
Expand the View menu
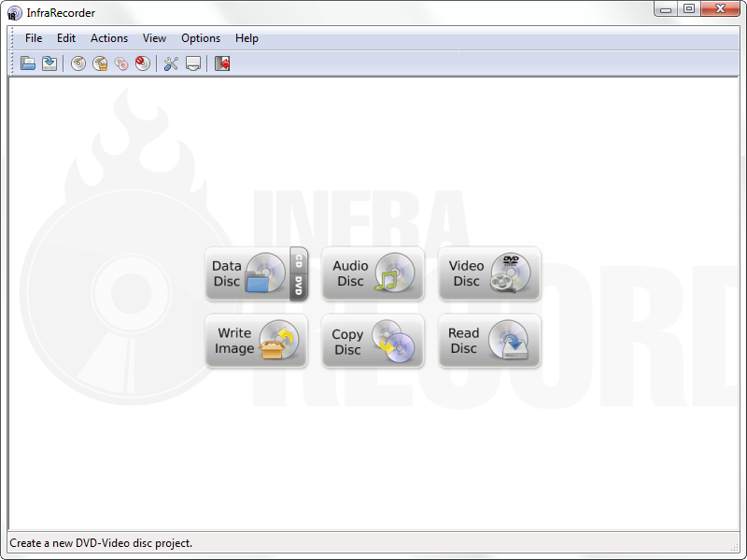click(154, 38)
